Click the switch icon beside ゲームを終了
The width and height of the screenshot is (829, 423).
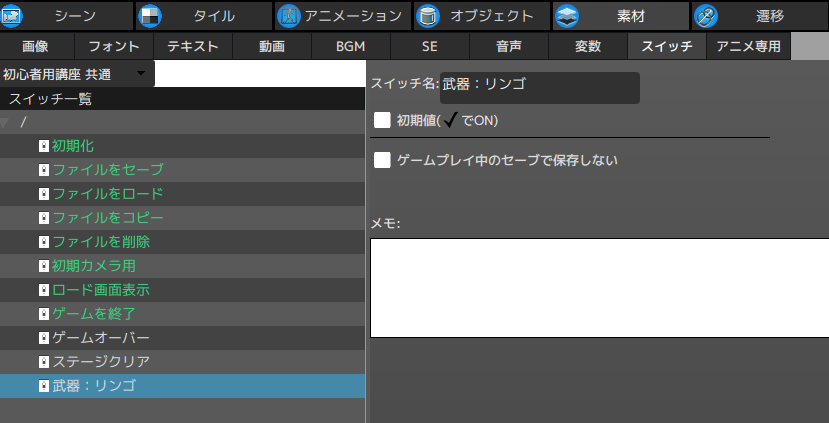pyautogui.click(x=44, y=314)
